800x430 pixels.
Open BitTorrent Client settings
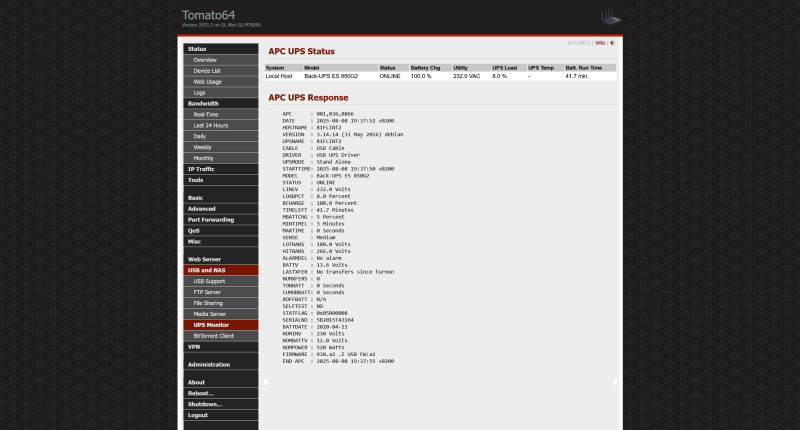click(x=220, y=336)
